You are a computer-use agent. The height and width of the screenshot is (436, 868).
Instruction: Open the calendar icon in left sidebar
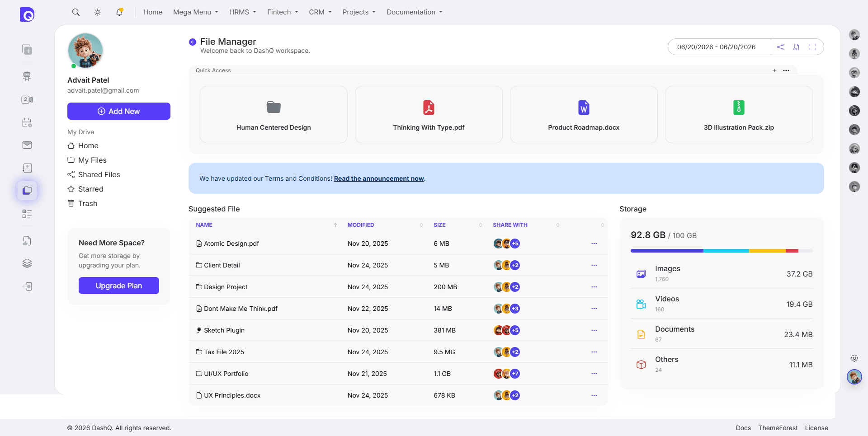(x=27, y=122)
